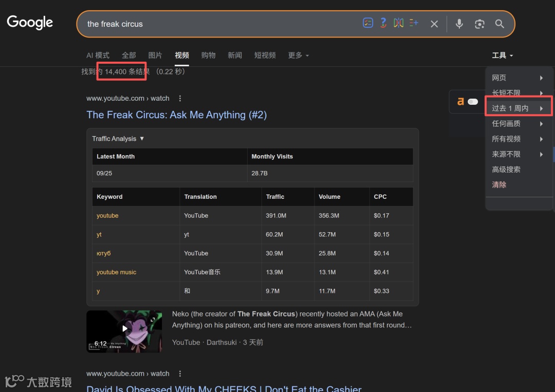Open 高级搜索 advanced search
Image resolution: width=555 pixels, height=392 pixels.
506,170
